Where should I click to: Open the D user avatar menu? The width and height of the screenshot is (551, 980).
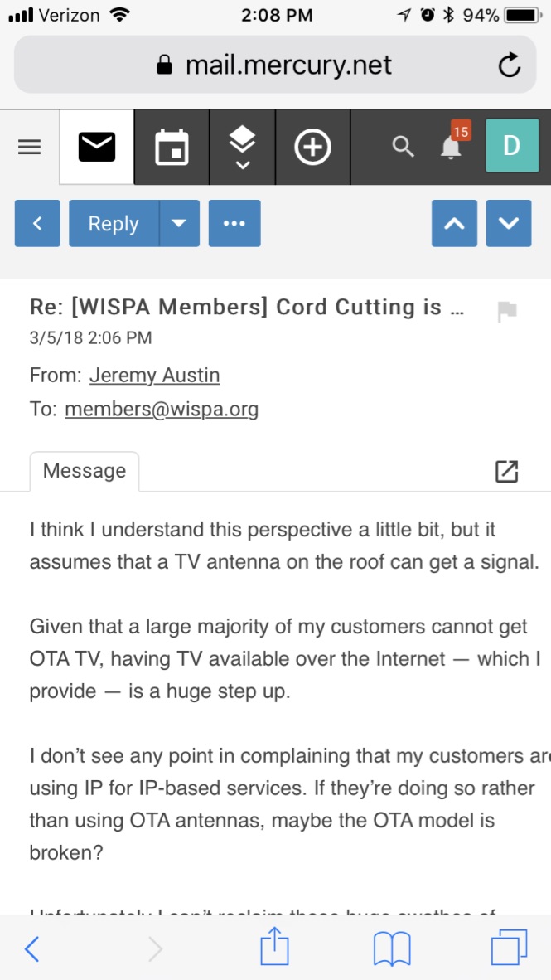click(511, 147)
